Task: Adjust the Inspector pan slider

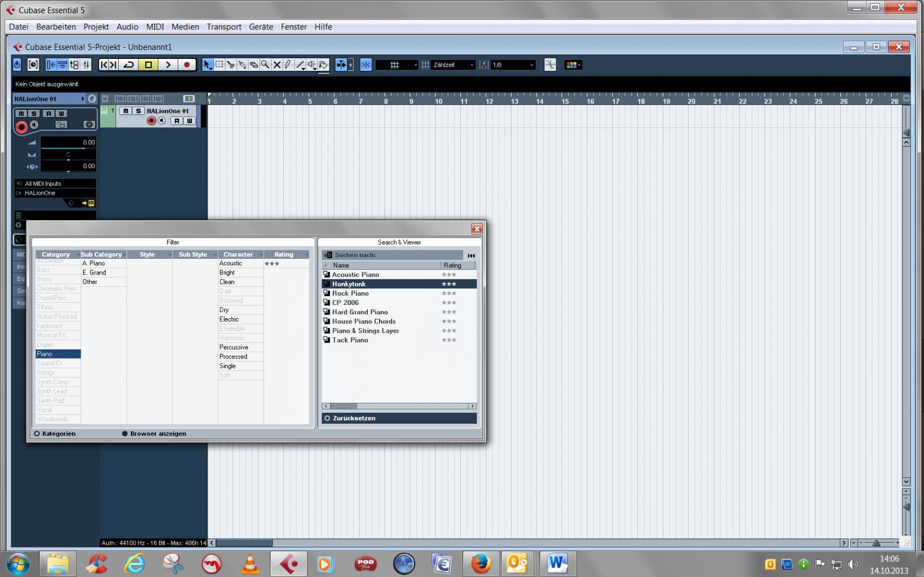Action: [68, 154]
